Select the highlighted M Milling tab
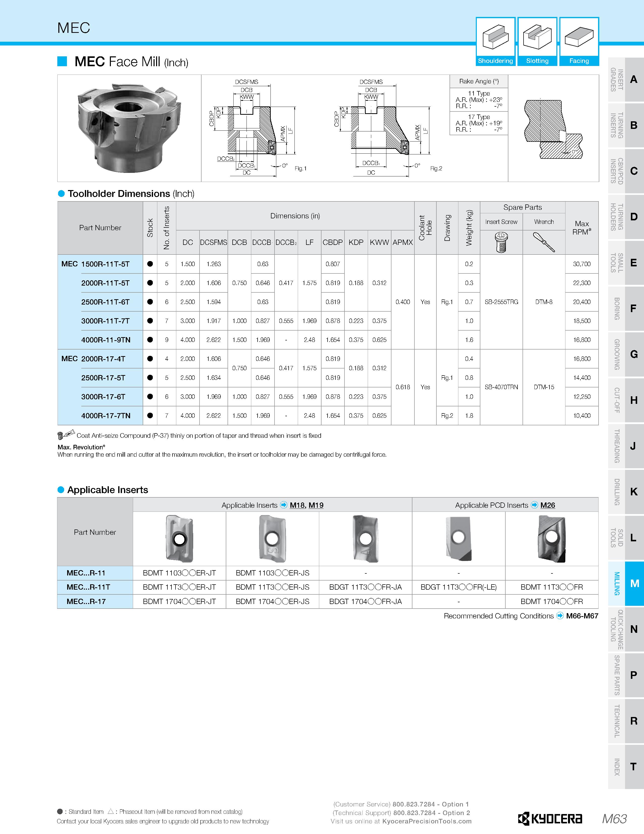 coord(626,584)
